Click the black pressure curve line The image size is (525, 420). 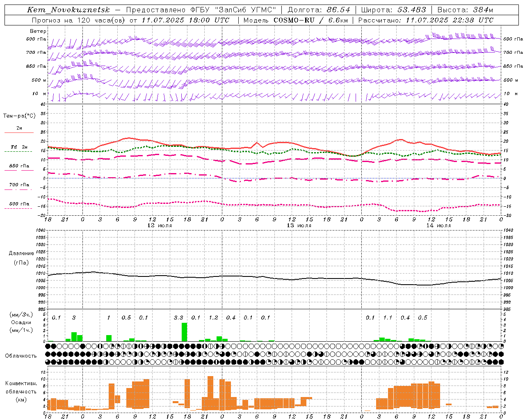click(x=275, y=278)
